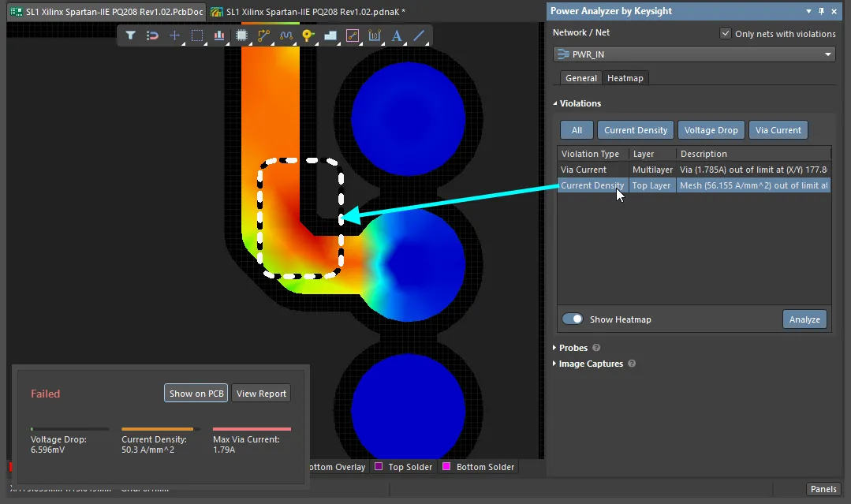Toggle Show Heatmap off
The height and width of the screenshot is (504, 851).
(572, 319)
